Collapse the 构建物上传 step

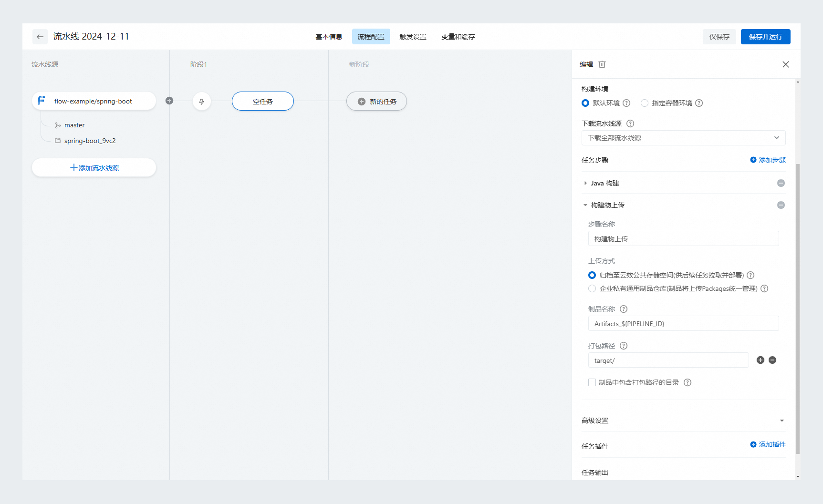[x=585, y=205]
